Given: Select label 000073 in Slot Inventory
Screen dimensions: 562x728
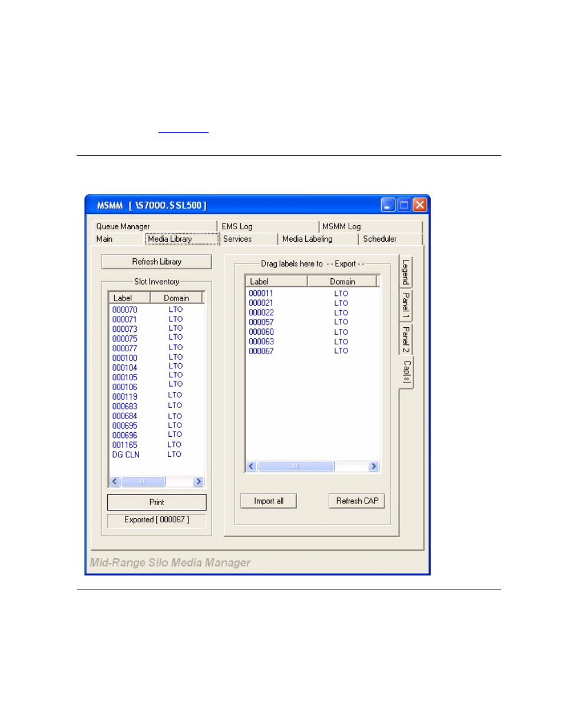Looking at the screenshot, I should point(125,329).
